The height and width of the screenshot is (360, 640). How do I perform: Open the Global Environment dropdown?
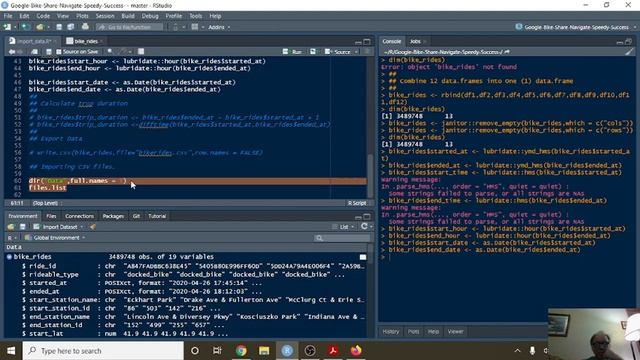(x=55, y=238)
